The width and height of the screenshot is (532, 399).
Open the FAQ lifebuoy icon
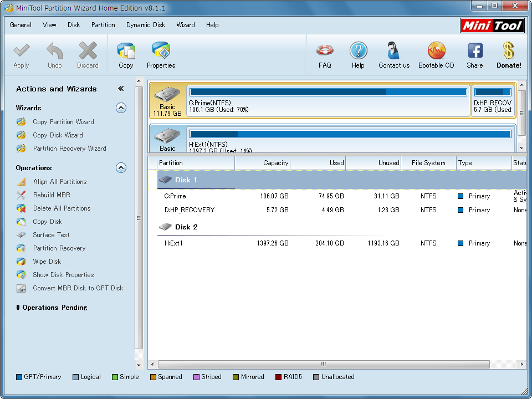tap(325, 50)
